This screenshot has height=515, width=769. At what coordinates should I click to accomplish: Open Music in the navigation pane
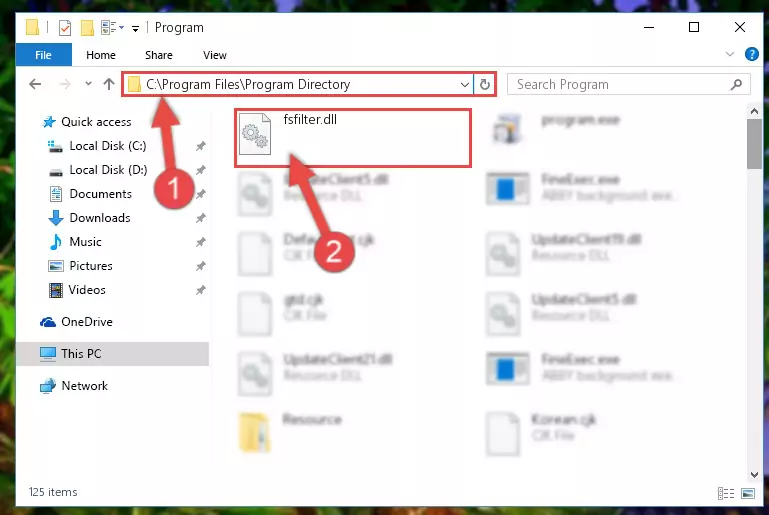tap(85, 242)
